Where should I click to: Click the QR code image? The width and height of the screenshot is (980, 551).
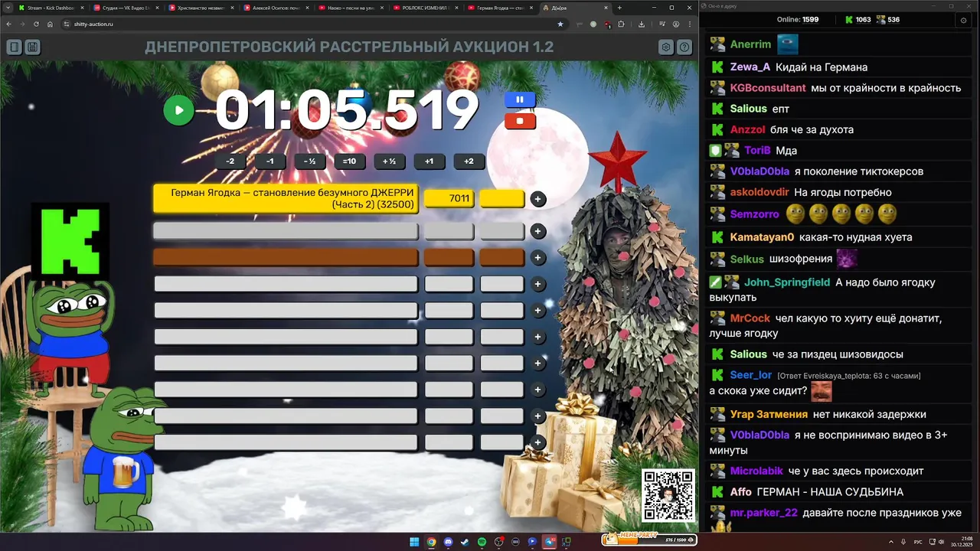[x=668, y=495]
